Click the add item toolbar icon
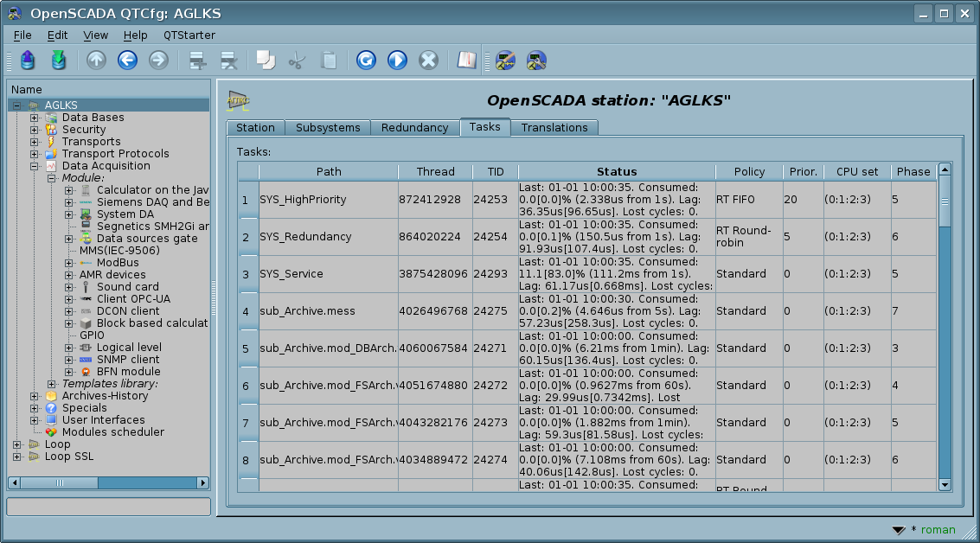 click(198, 61)
